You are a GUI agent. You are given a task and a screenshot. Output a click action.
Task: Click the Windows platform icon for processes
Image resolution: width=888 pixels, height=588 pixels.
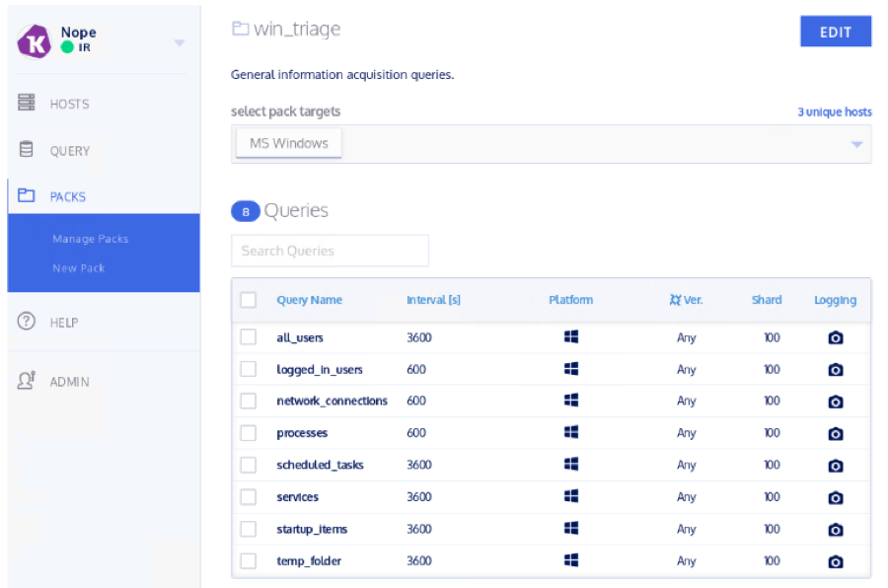click(571, 432)
